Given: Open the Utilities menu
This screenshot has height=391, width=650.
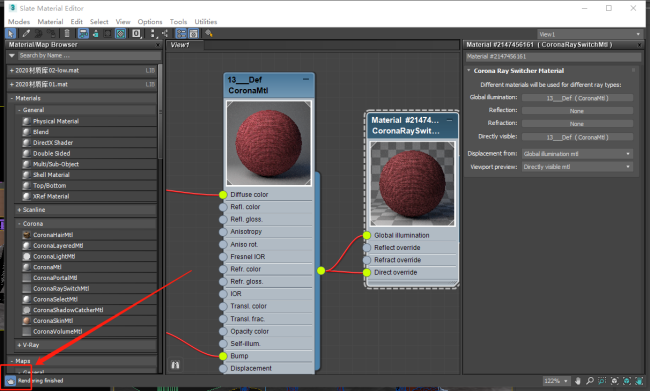Looking at the screenshot, I should (x=206, y=22).
